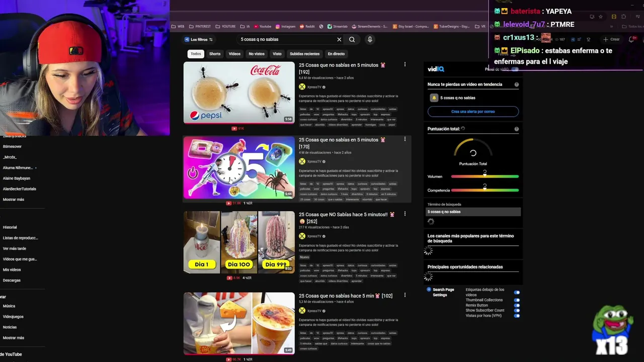Open Coca-Cola vs Pepsi ants thumbnail
The height and width of the screenshot is (362, 644).
click(239, 93)
